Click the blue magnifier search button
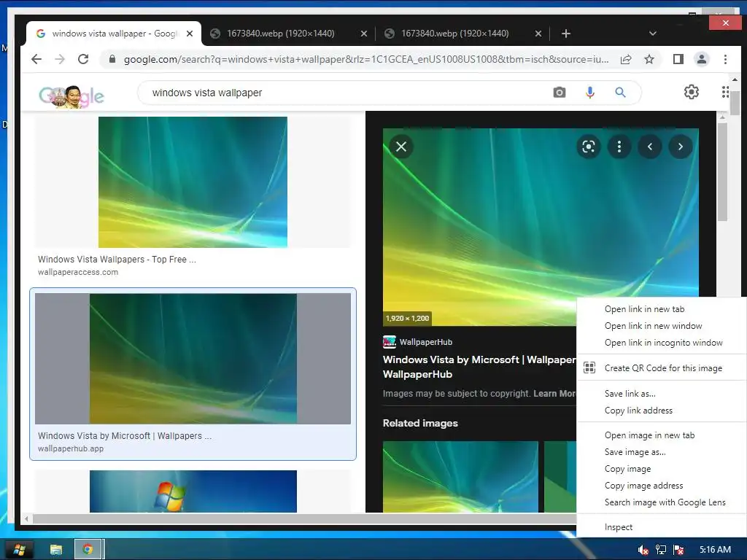The image size is (747, 560). [620, 93]
